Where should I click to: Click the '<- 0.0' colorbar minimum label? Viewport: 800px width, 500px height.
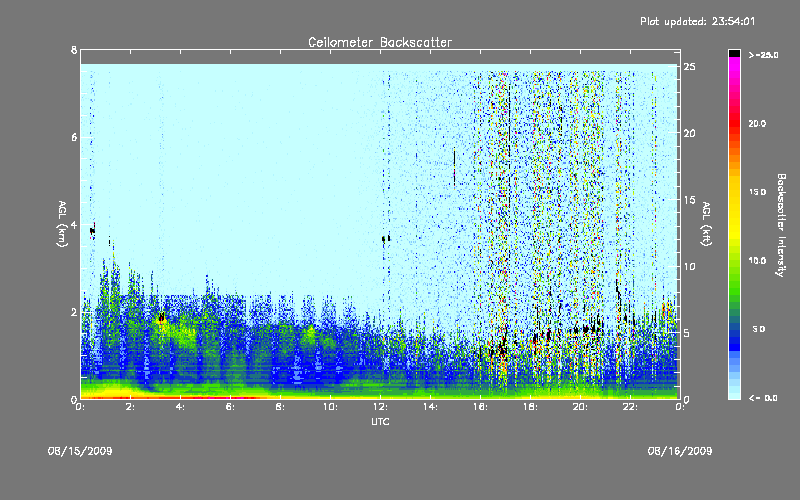click(763, 398)
